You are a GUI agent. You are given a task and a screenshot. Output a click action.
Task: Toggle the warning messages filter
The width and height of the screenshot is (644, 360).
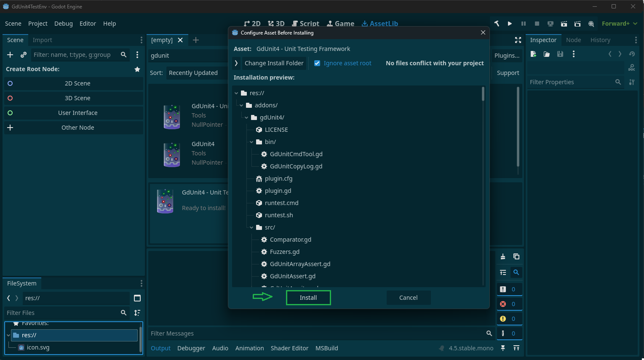pos(509,319)
